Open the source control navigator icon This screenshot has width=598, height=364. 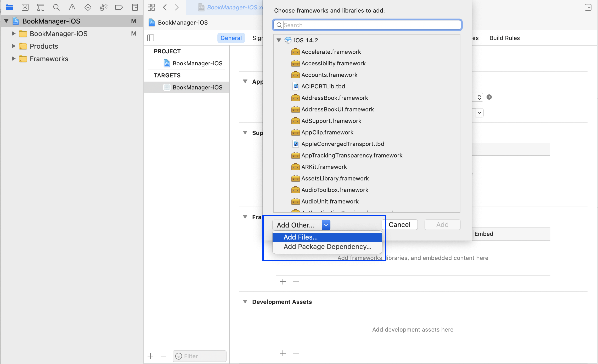[x=25, y=7]
